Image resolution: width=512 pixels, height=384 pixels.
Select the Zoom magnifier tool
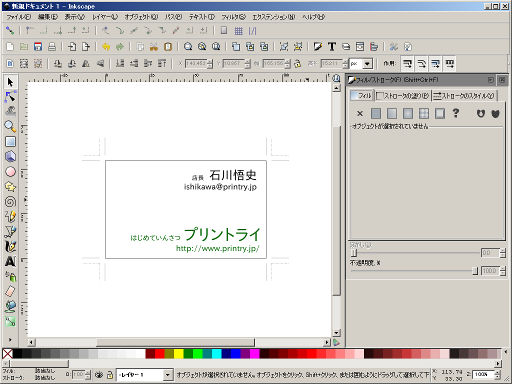[10, 126]
